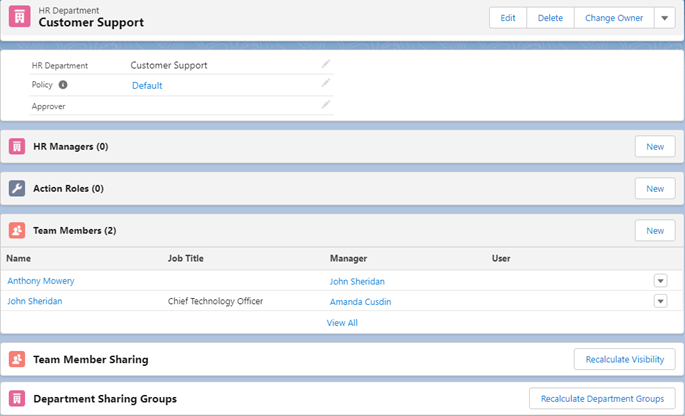Create a new HR Manager with New button
Viewport: 685px width, 416px height.
click(654, 146)
